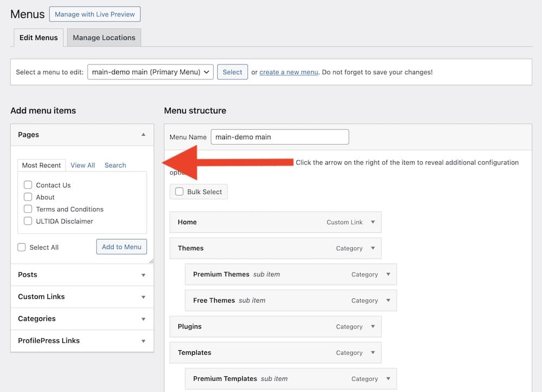Collapse the Pages panel
The height and width of the screenshot is (392, 542).
pyautogui.click(x=143, y=135)
